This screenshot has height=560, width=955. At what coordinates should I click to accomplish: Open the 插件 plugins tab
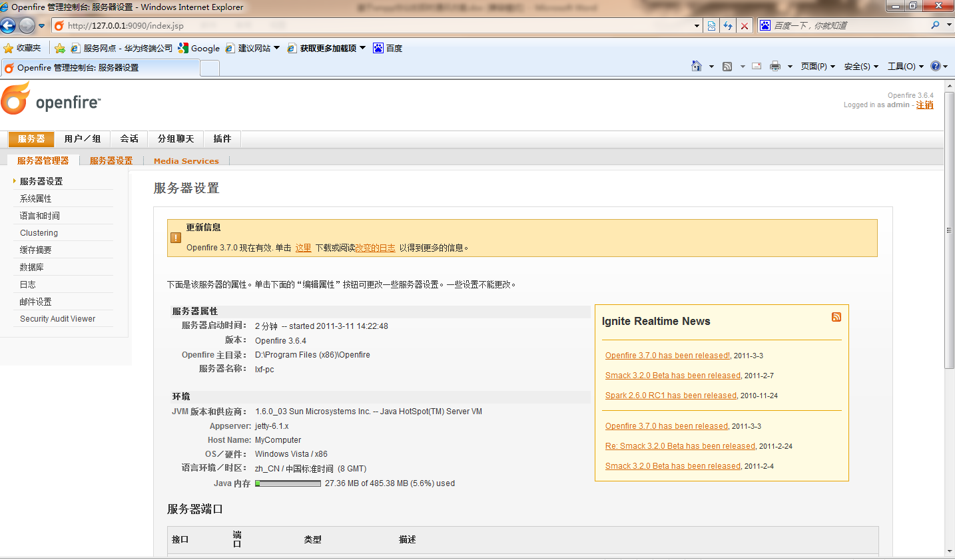222,139
